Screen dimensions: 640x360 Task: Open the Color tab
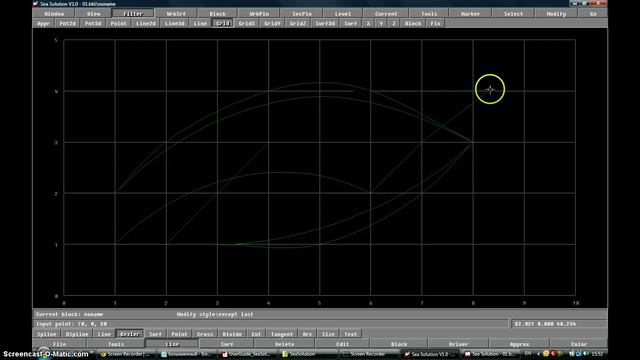(x=579, y=344)
